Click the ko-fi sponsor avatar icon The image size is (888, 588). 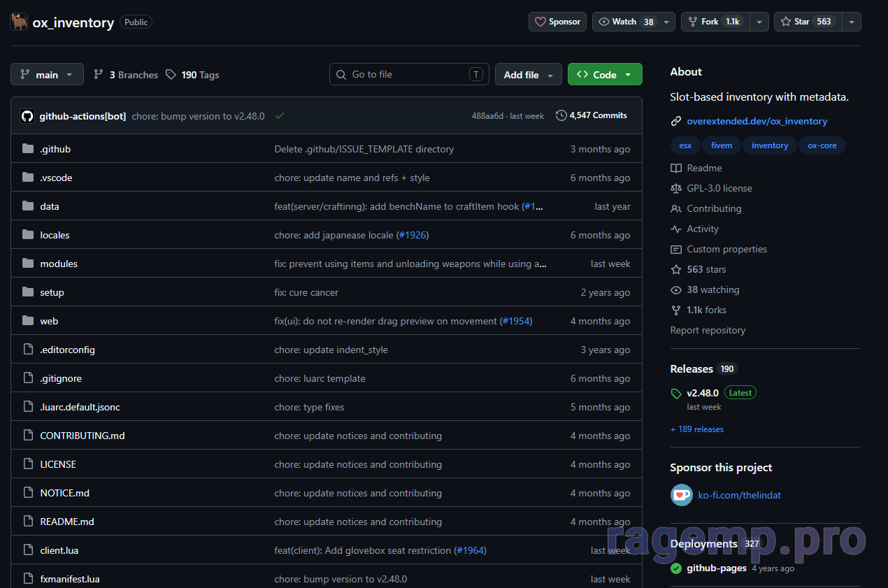click(682, 495)
